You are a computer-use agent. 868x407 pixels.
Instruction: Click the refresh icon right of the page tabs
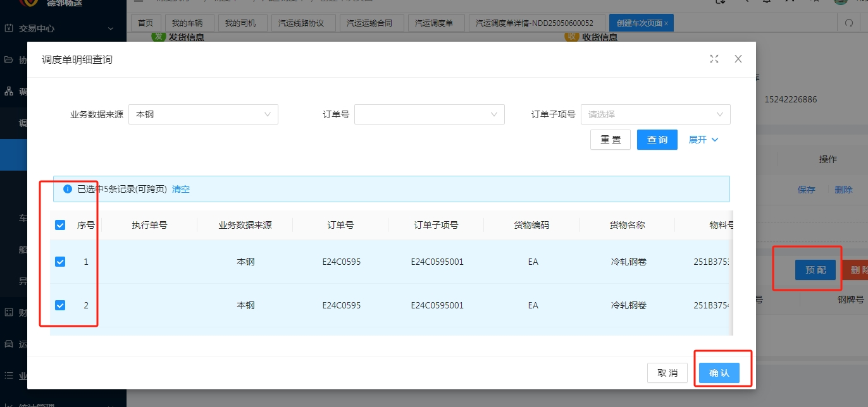coord(849,23)
